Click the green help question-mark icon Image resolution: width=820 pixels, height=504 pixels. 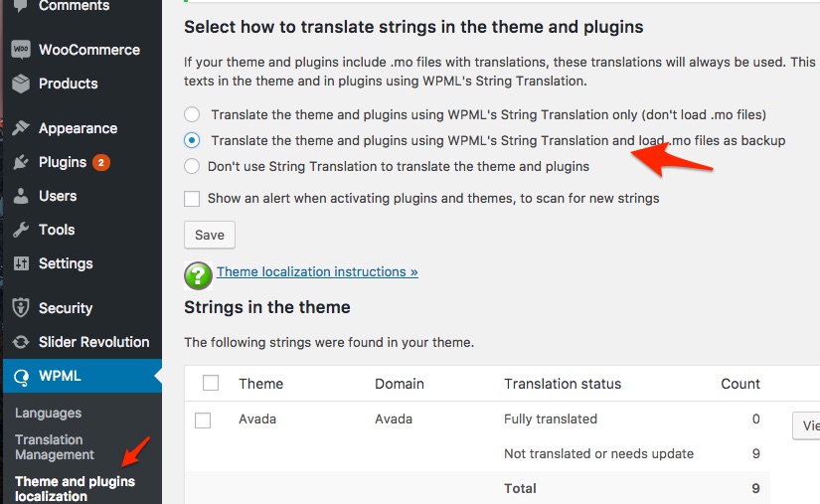click(199, 274)
